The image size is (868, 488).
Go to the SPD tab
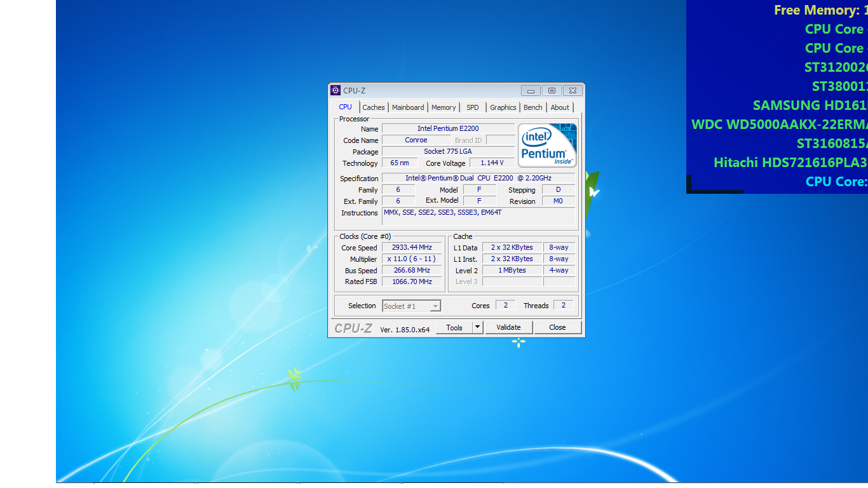(473, 107)
